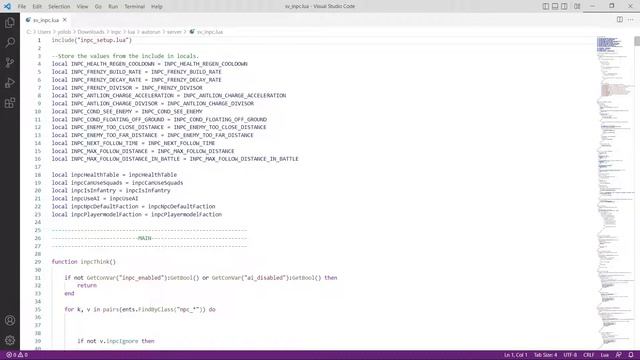Click the --Store the values comment line
The height and width of the screenshot is (360, 640).
point(125,56)
